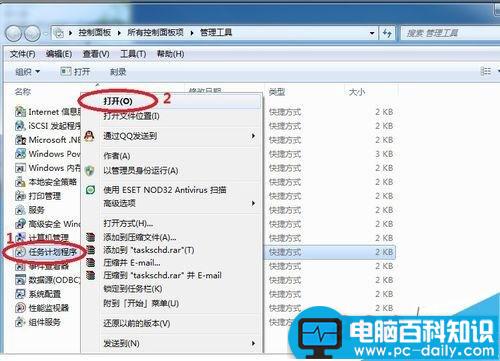This screenshot has height=361, width=500.
Task: Choose 作者(A) in the context menu
Action: 117,156
